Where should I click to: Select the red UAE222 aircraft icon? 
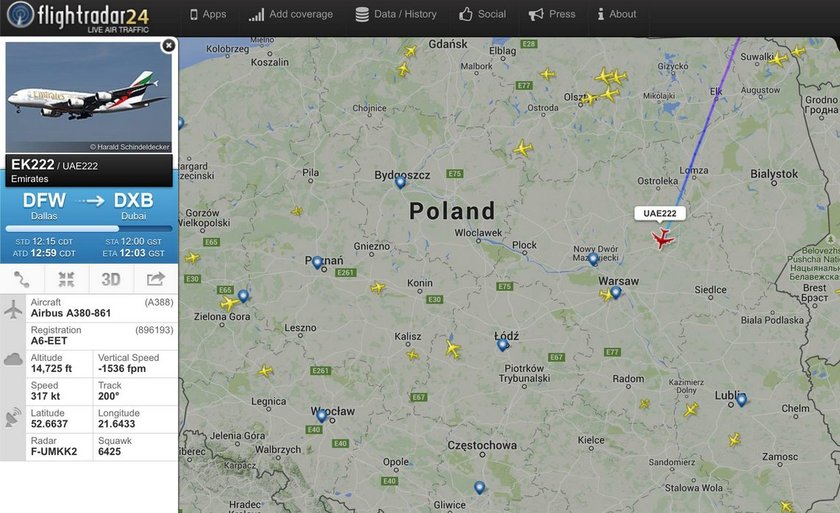pyautogui.click(x=663, y=238)
